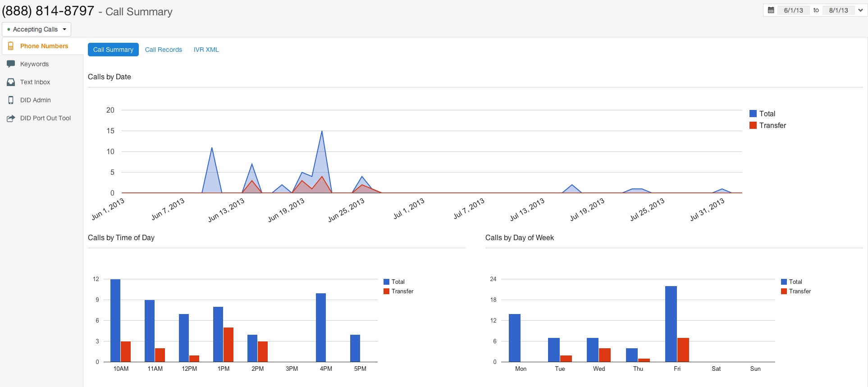The image size is (868, 387).
Task: Click the Text Inbox tray icon
Action: point(11,82)
